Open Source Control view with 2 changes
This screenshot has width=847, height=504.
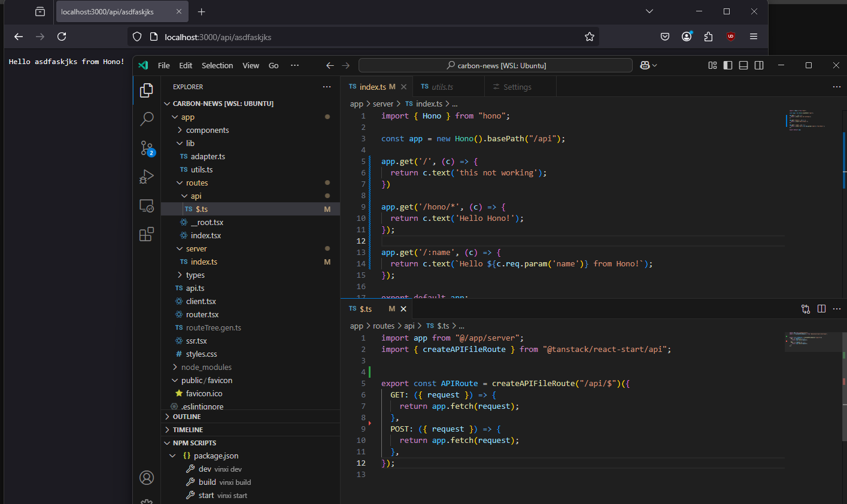(147, 148)
